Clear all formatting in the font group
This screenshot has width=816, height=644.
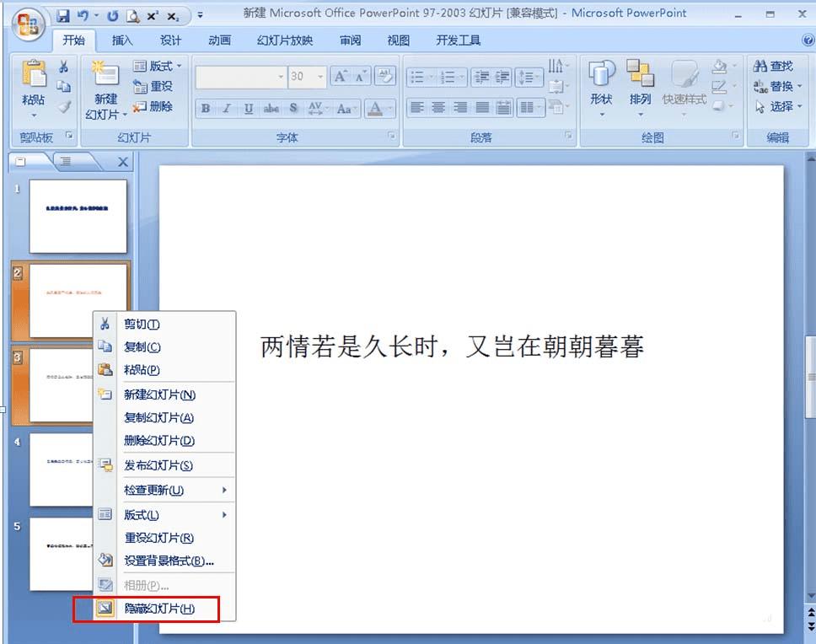(385, 76)
